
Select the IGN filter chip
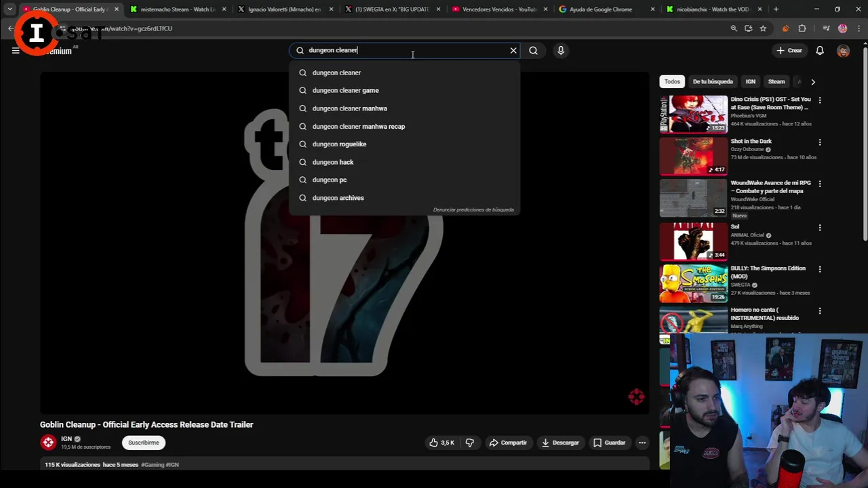point(751,82)
